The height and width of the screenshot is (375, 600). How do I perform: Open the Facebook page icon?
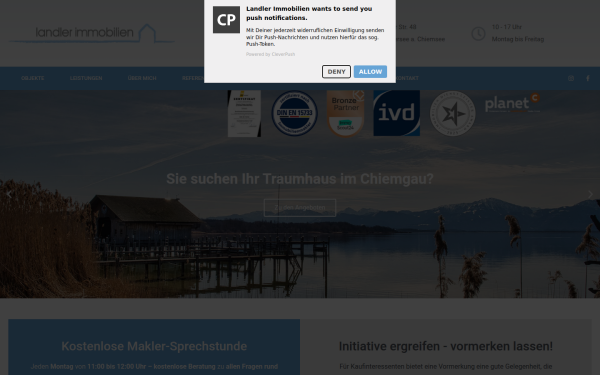click(x=588, y=78)
